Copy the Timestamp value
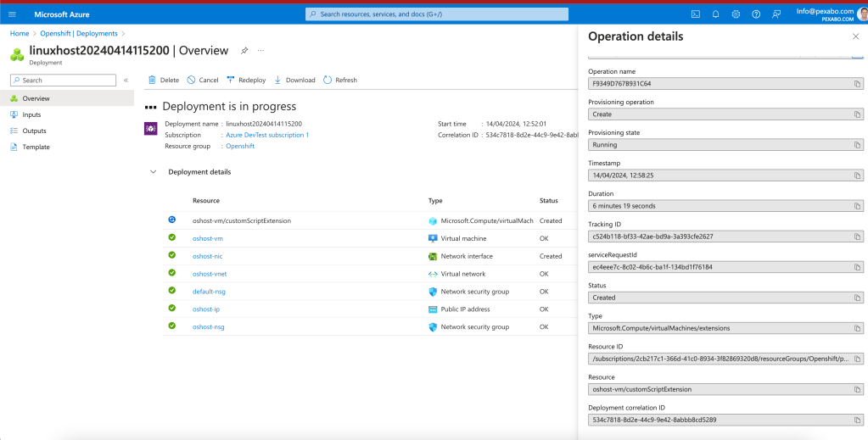Screen dimensions: 868x440 coord(857,175)
